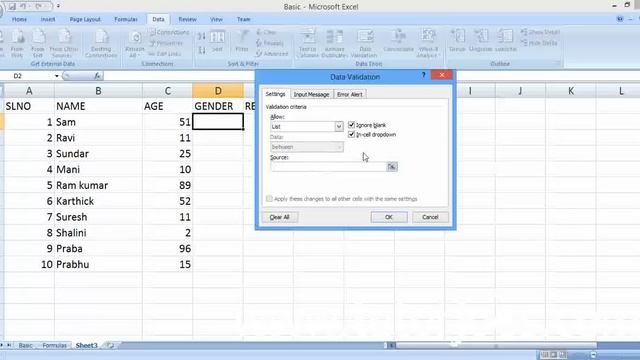
Task: Click the fx insert function icon
Action: click(x=97, y=76)
